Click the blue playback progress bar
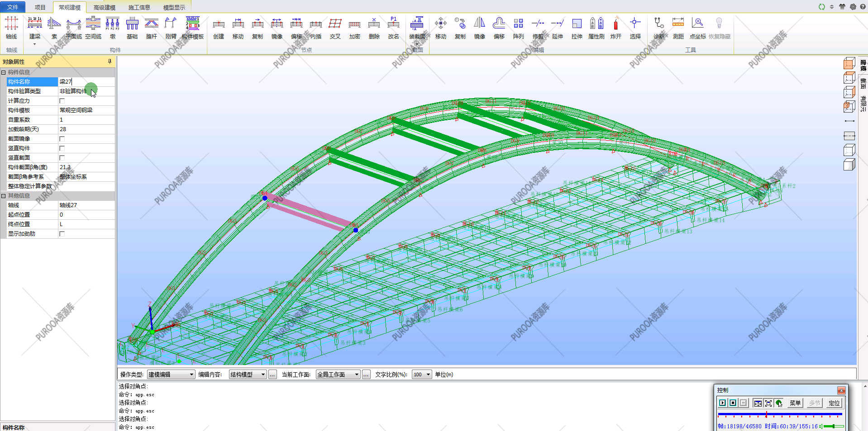This screenshot has width=868, height=431. (x=779, y=414)
